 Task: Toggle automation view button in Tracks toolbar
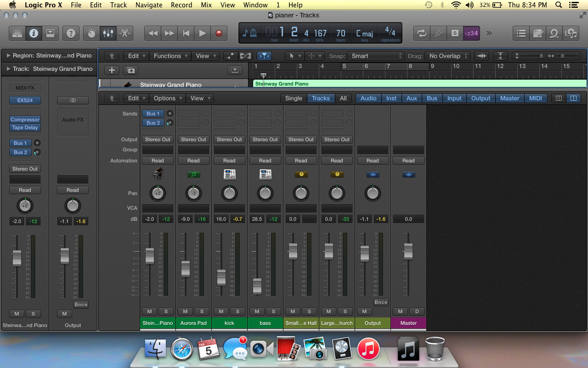(231, 56)
